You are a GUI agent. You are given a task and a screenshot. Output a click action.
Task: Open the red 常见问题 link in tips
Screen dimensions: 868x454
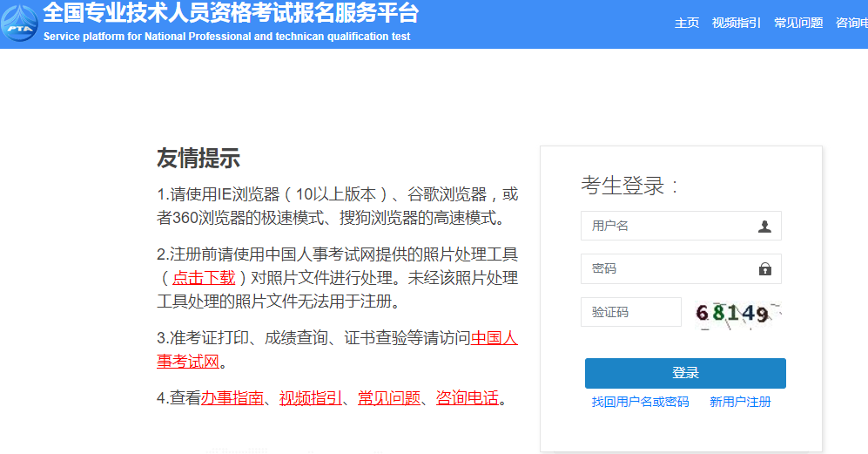(389, 398)
